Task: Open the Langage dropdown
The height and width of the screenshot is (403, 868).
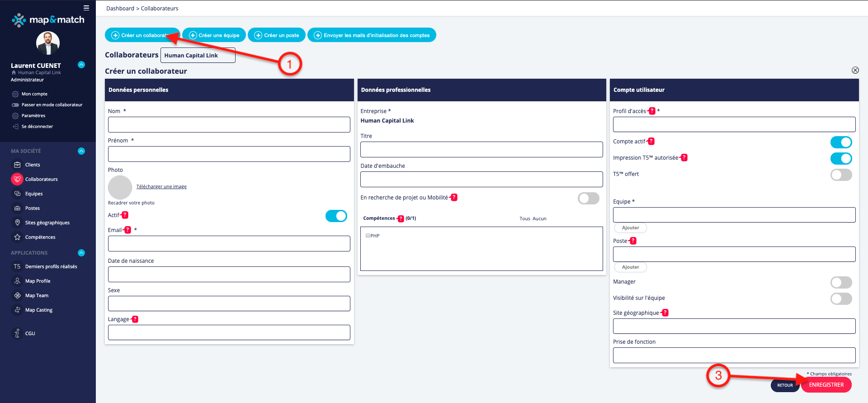Action: (x=229, y=332)
